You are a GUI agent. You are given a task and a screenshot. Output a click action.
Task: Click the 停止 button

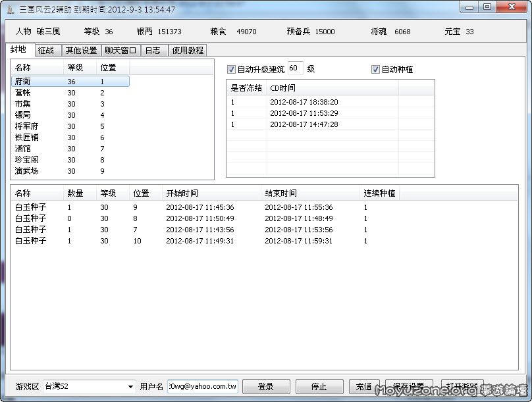tap(319, 386)
